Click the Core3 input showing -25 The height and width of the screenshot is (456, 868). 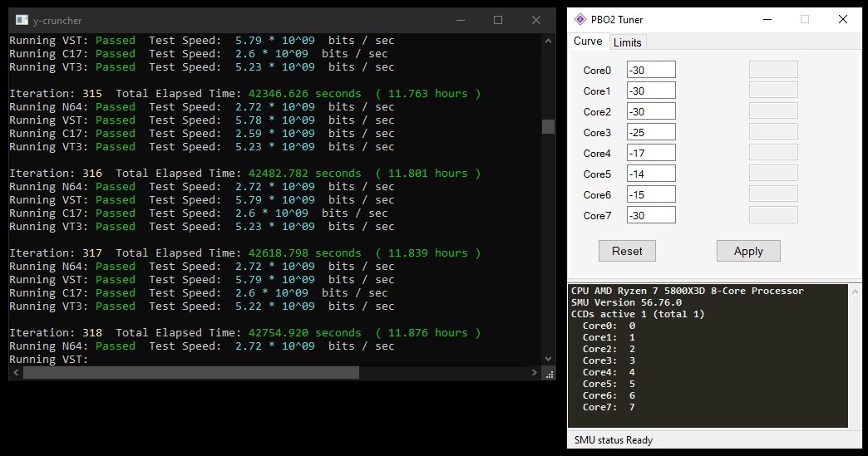pyautogui.click(x=651, y=132)
